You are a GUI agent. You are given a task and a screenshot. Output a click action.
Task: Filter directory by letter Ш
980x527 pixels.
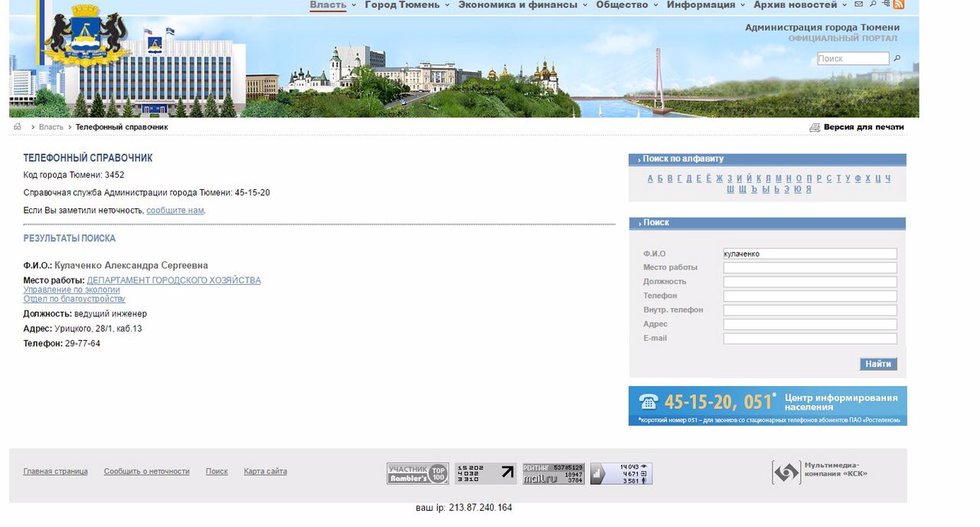pos(730,189)
